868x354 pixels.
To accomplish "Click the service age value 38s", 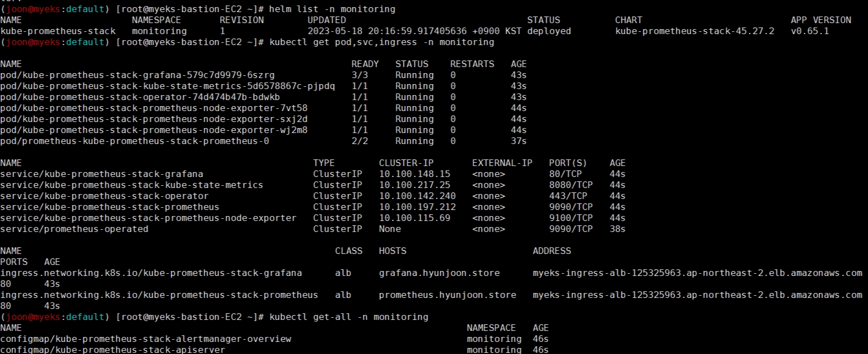I will point(618,229).
